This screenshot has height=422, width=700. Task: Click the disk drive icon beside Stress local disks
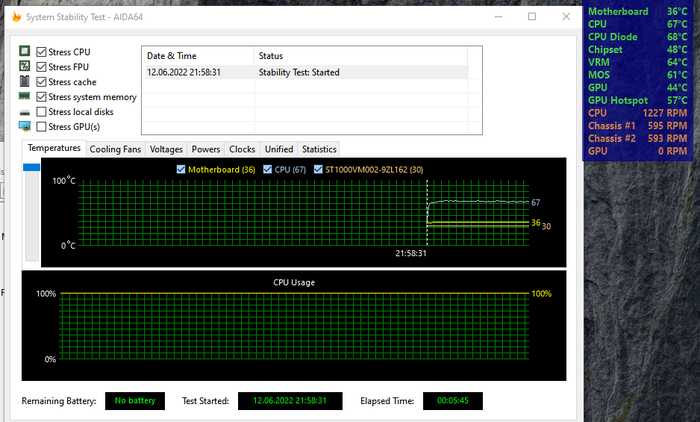point(25,113)
